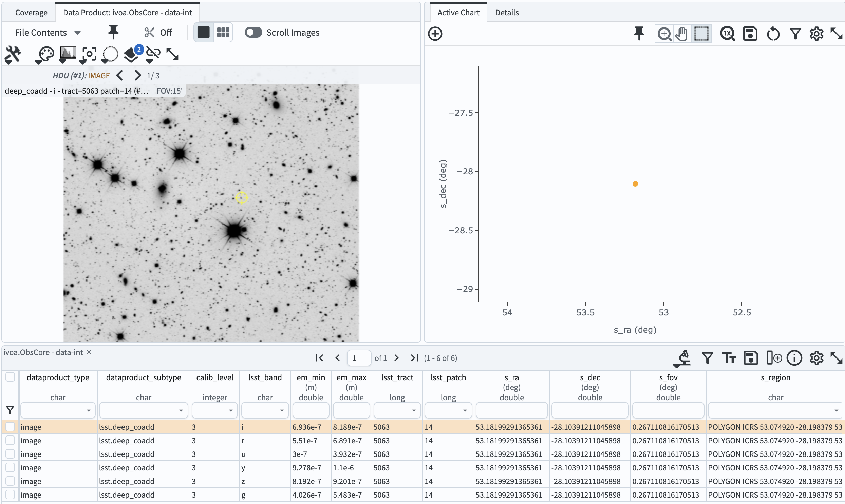Go to next HDU image arrow
Screen dimensions: 845x504
(137, 75)
